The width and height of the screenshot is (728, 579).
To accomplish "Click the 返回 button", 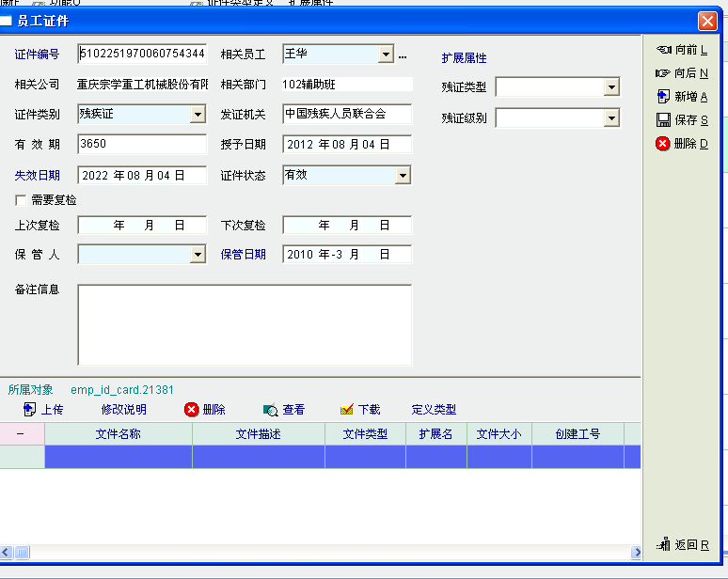I will (x=684, y=544).
